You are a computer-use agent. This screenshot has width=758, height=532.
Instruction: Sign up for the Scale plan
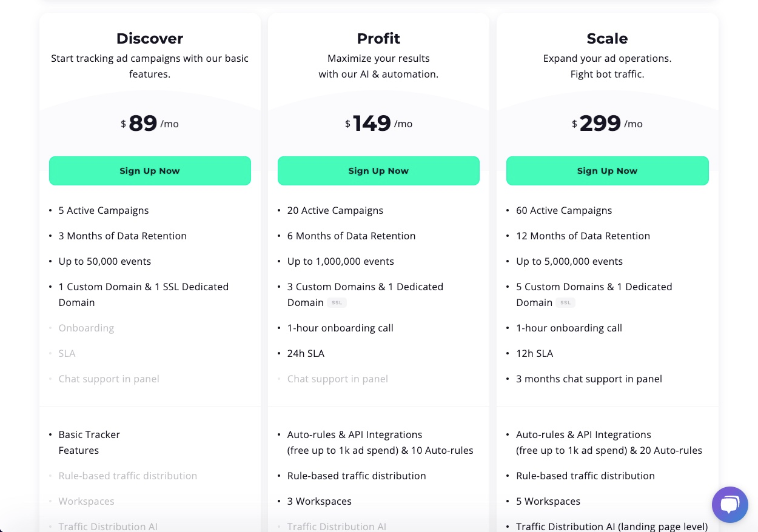click(607, 171)
